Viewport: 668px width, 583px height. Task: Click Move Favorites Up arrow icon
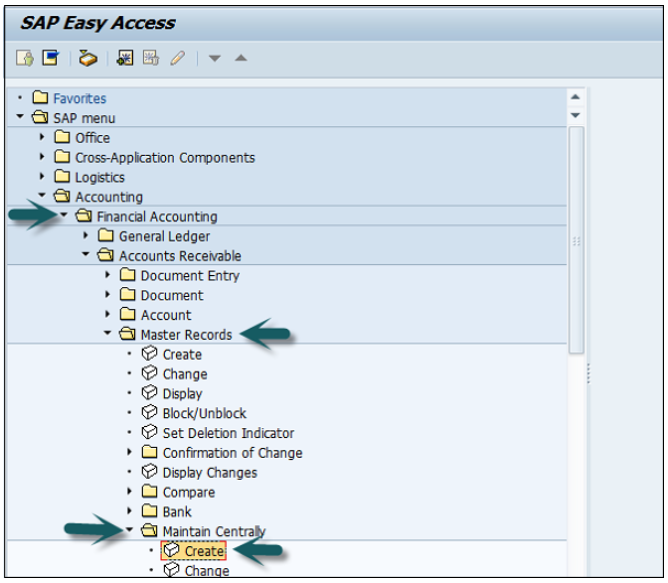pyautogui.click(x=241, y=58)
